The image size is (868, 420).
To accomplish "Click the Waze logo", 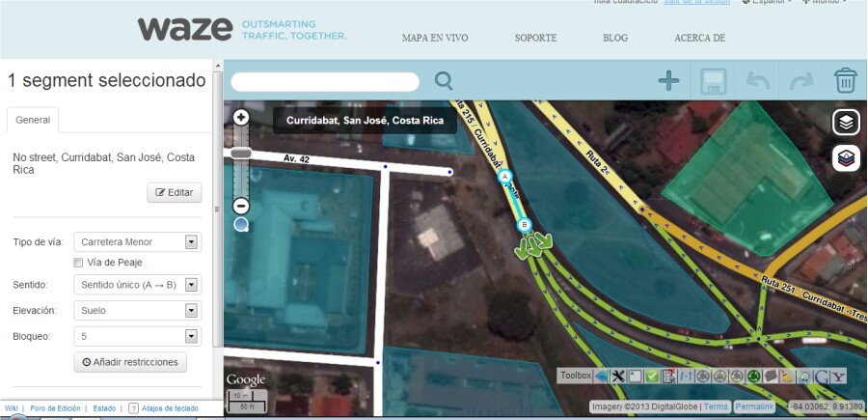I will [x=185, y=29].
